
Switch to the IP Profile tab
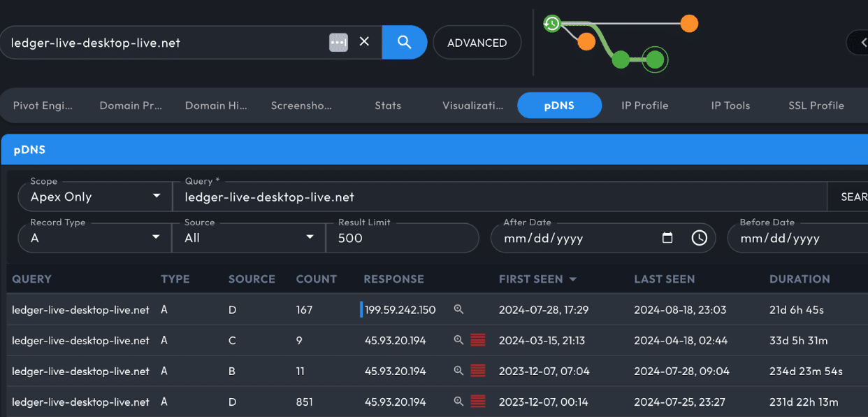click(644, 105)
